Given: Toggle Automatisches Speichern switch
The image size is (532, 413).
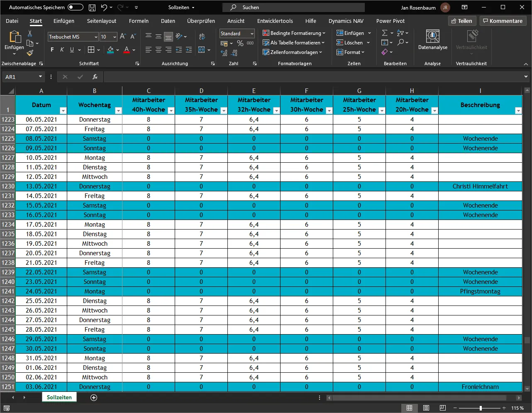Looking at the screenshot, I should coord(76,7).
